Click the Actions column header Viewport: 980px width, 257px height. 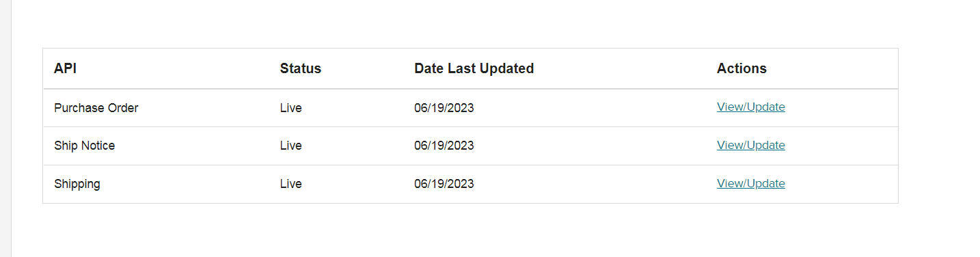coord(741,68)
